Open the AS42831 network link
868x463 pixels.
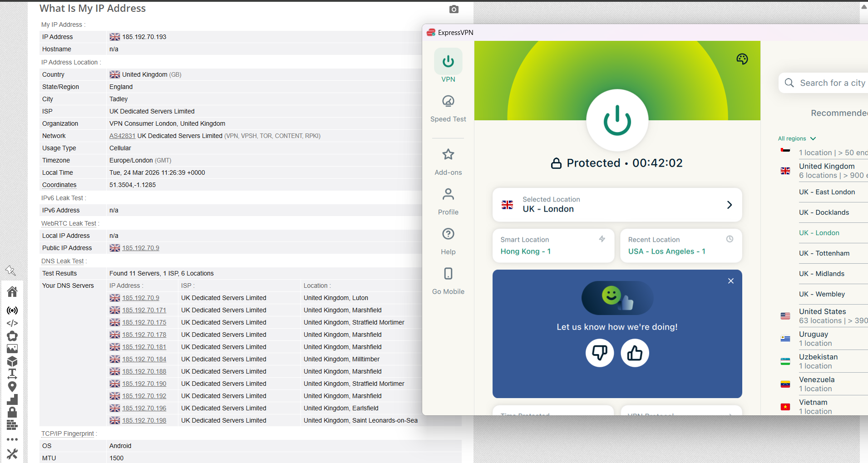click(122, 135)
